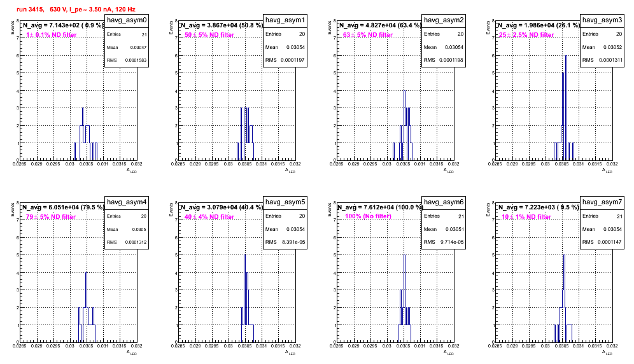Select the N_avg = 4.827e+04 label

point(380,25)
